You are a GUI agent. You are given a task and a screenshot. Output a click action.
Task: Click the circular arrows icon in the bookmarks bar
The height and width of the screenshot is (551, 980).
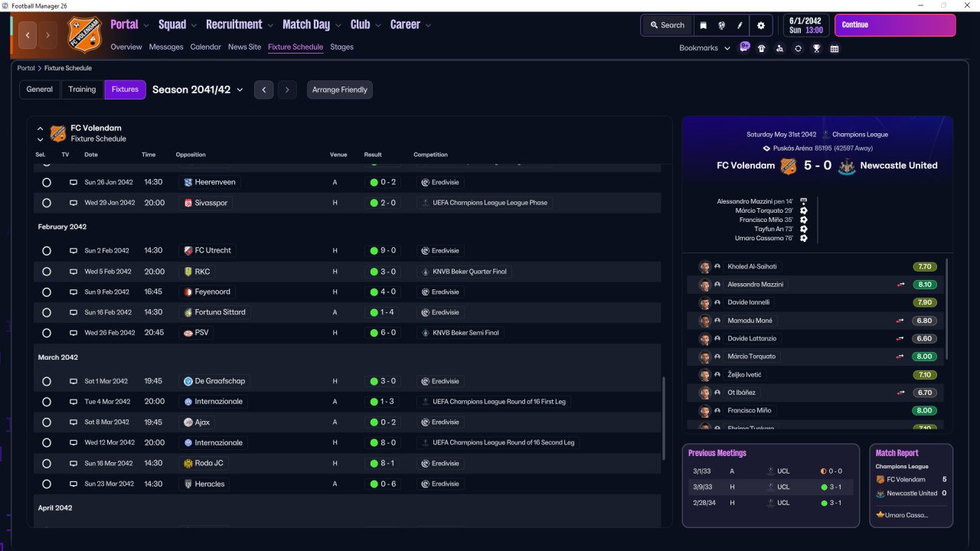[798, 48]
